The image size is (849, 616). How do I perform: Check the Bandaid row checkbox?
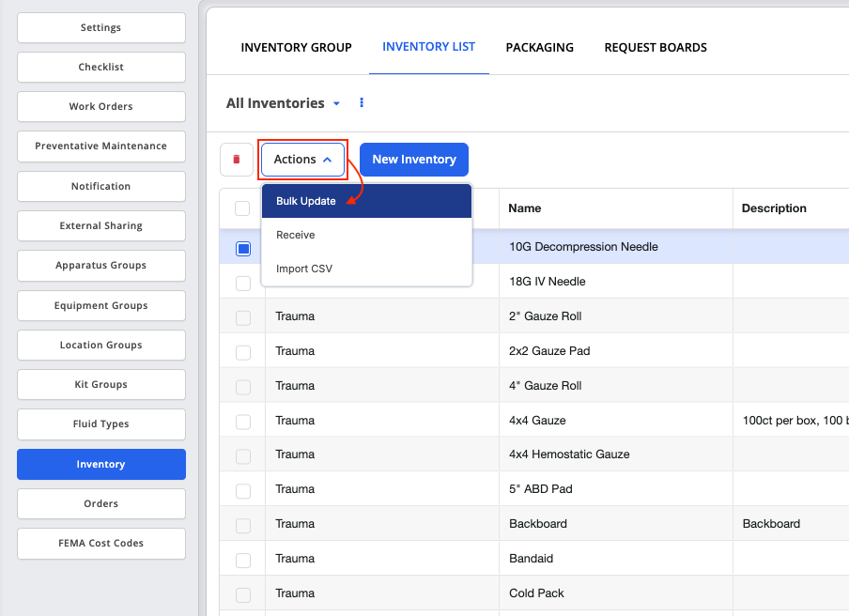tap(243, 561)
